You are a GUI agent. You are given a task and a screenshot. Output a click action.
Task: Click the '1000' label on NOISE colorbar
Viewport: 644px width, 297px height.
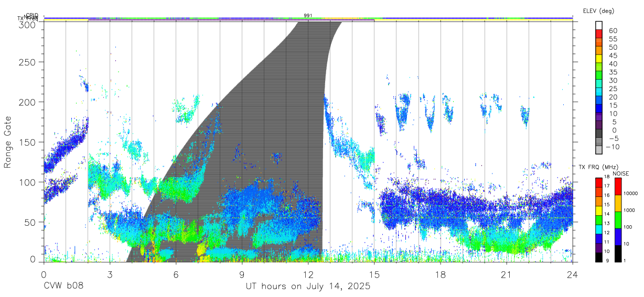click(x=630, y=210)
